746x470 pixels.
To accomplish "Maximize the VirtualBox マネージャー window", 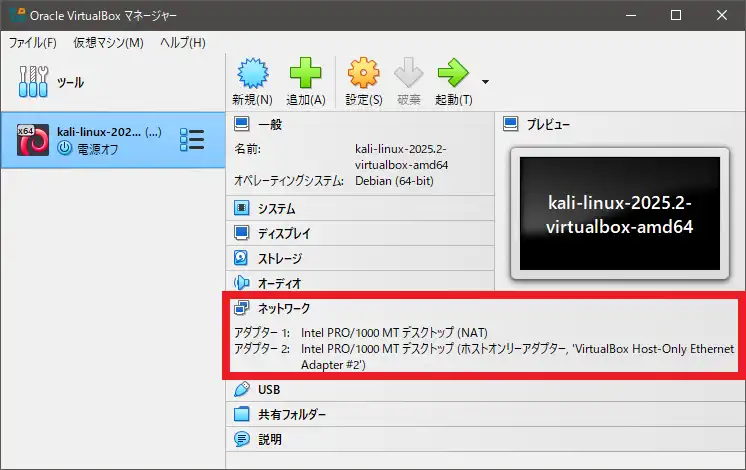I will 676,15.
